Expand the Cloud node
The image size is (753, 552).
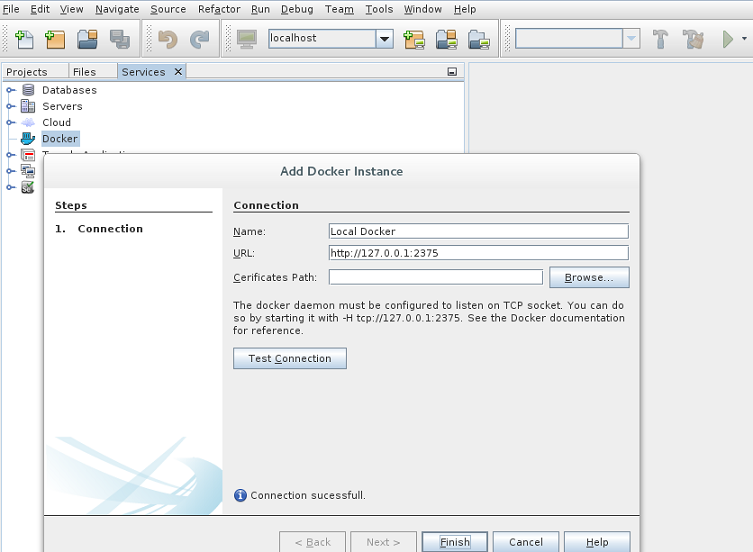[11, 123]
